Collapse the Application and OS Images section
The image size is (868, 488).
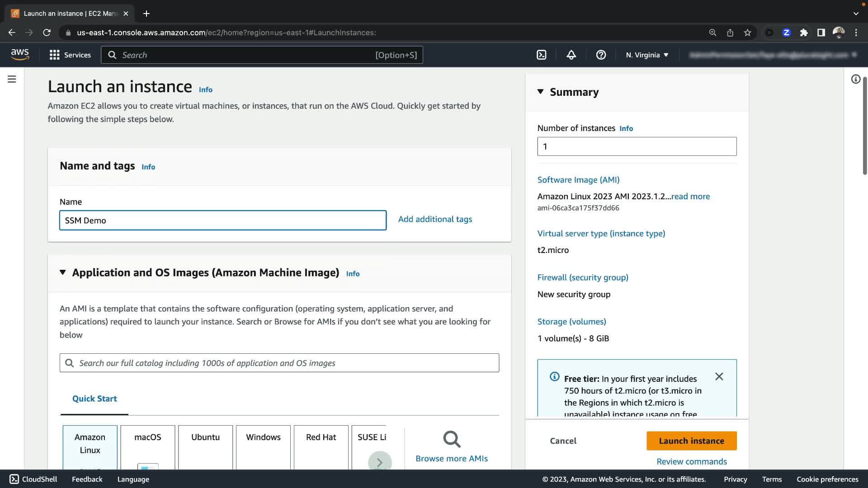[x=63, y=272]
